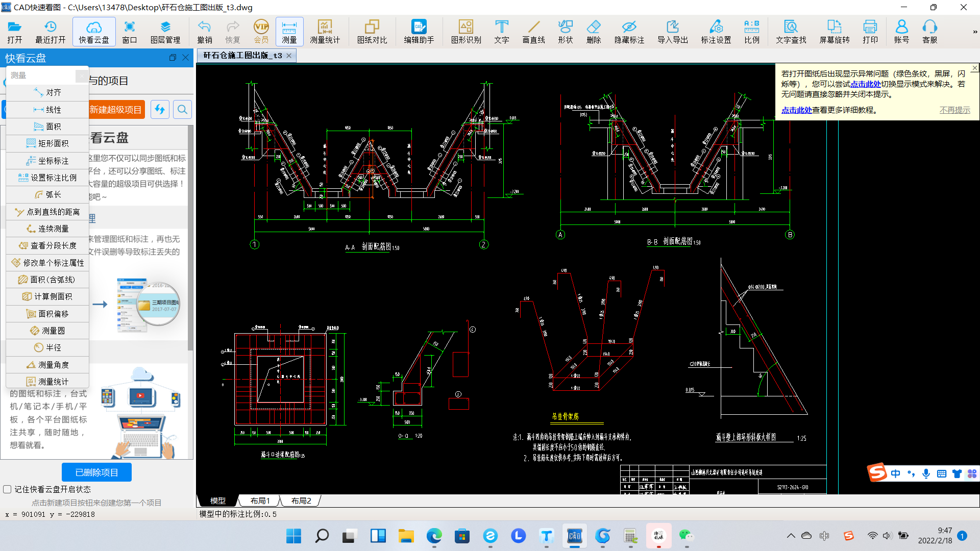Image resolution: width=980 pixels, height=551 pixels.
Task: Select 点到直线的距离 menu entry
Action: [x=47, y=212]
